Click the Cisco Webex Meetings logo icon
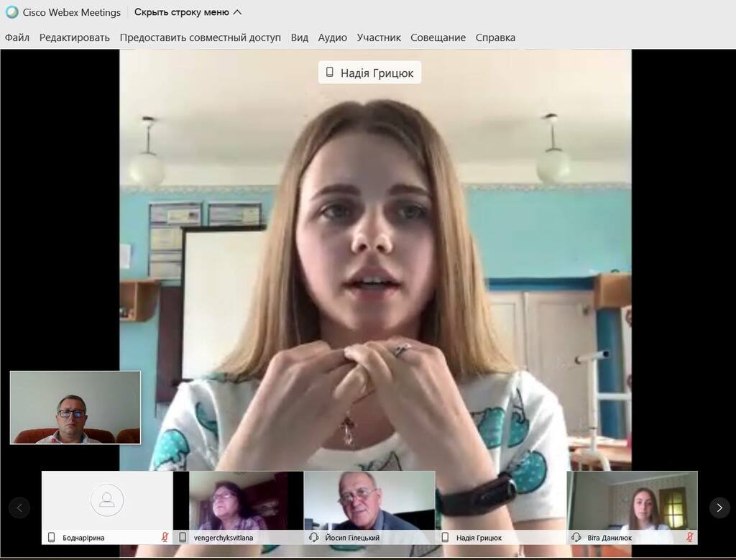Image resolution: width=736 pixels, height=560 pixels. pyautogui.click(x=11, y=12)
